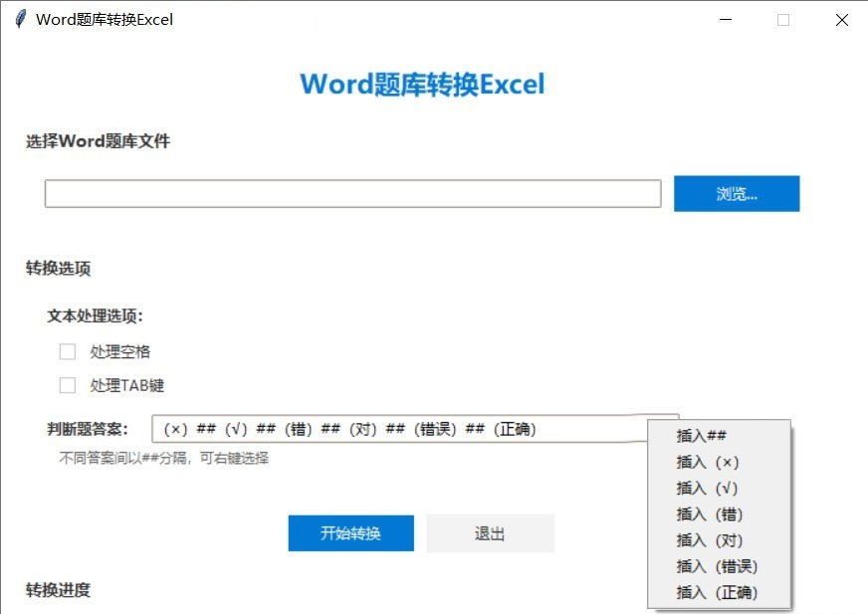Viewport: 868px width, 614px height.
Task: Choose 插入（正确） from the popup menu
Action: [x=719, y=593]
